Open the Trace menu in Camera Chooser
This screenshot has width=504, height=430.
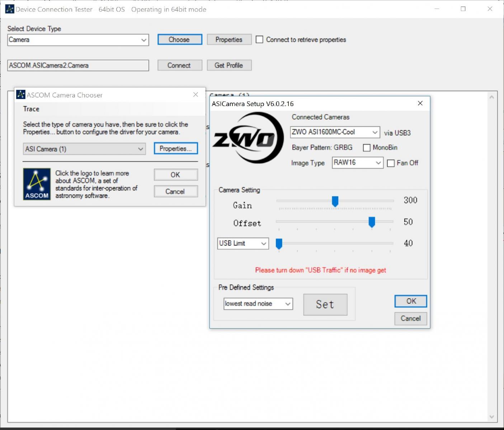point(31,109)
